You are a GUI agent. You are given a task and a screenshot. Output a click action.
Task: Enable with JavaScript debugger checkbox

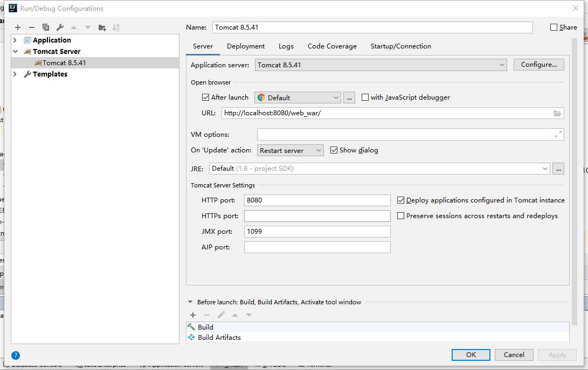tap(365, 97)
